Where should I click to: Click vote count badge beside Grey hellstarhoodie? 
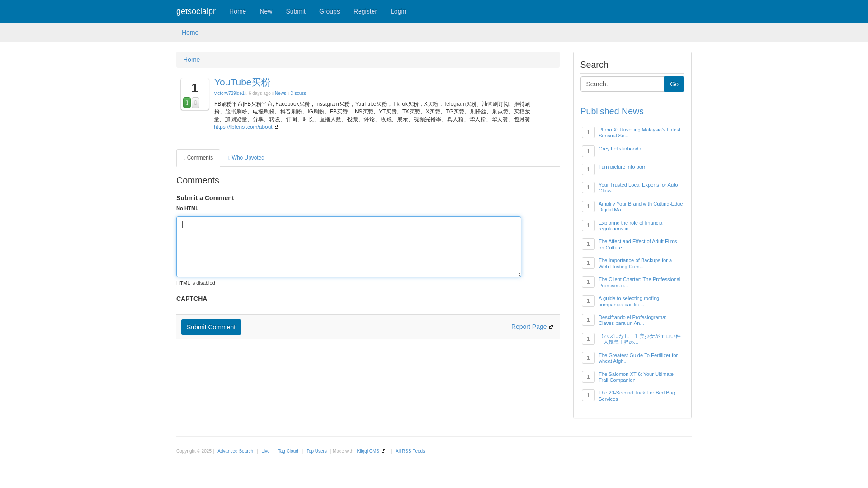[x=588, y=151]
